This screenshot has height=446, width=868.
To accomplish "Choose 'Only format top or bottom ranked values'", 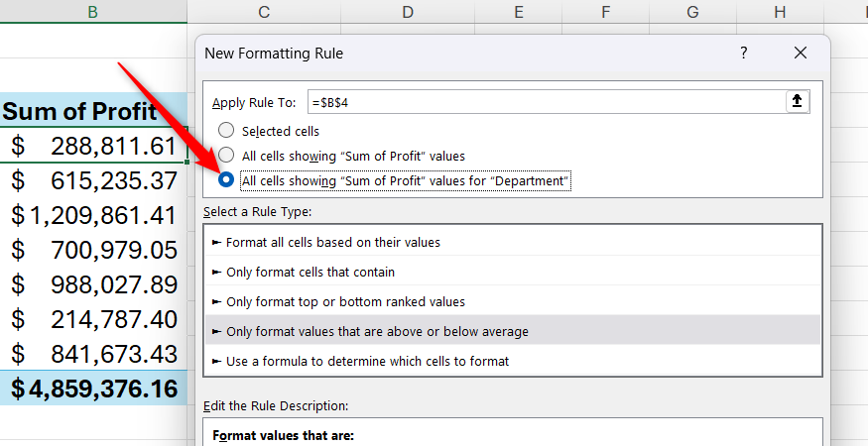I will coord(513,302).
